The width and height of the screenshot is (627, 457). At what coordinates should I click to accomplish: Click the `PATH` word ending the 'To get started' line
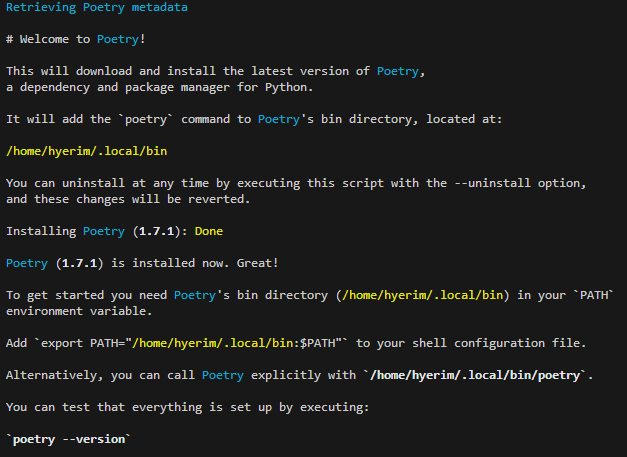tap(594, 295)
